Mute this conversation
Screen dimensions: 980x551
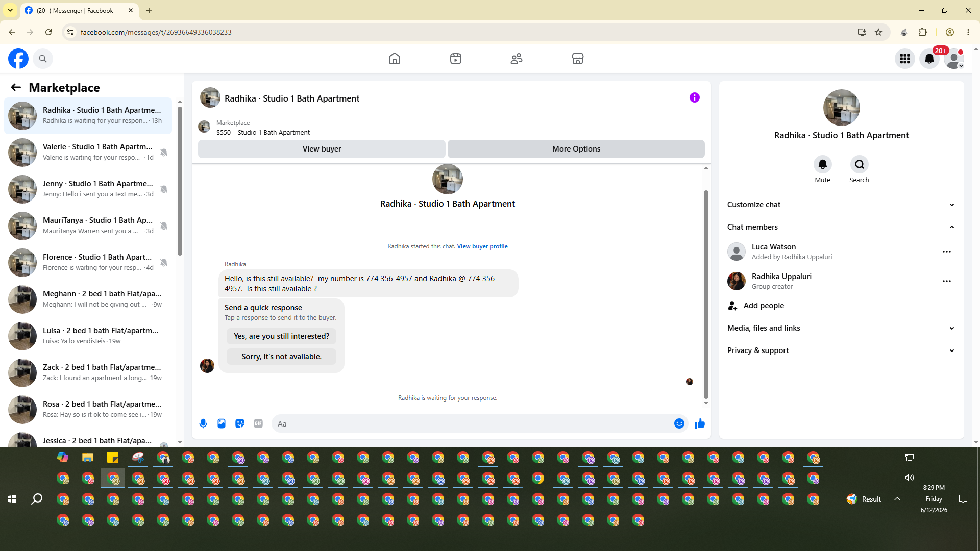click(823, 164)
